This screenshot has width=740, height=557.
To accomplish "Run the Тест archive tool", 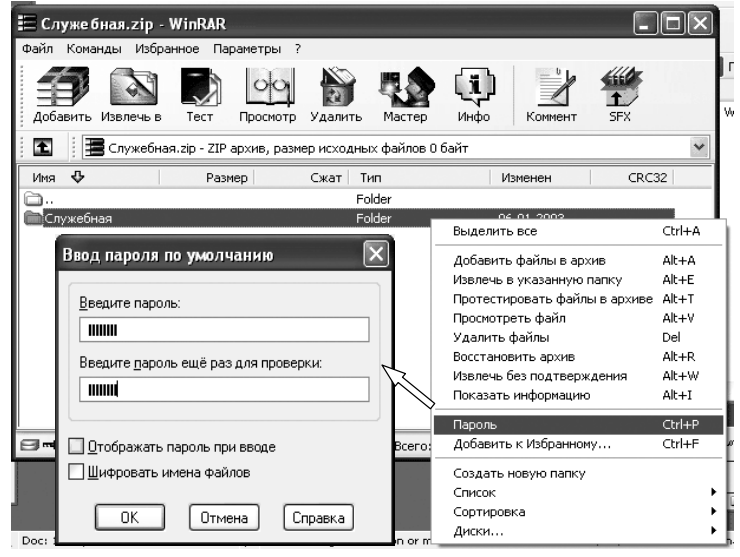I will click(x=200, y=94).
